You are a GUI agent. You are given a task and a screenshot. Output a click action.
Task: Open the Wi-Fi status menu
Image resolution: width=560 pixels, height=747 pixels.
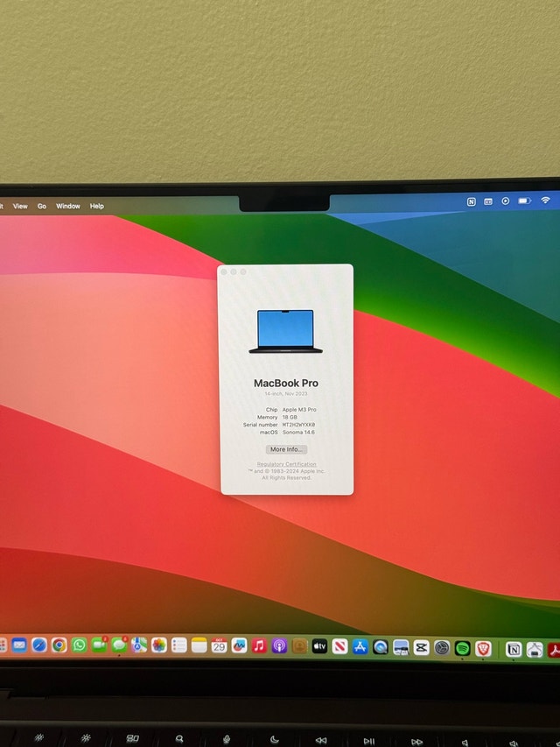click(x=545, y=201)
